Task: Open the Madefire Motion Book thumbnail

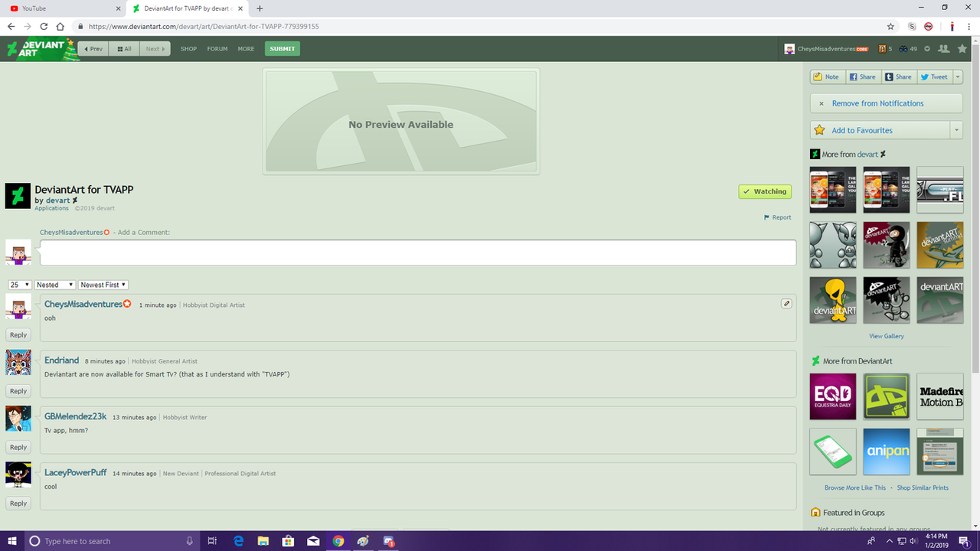Action: (x=940, y=396)
